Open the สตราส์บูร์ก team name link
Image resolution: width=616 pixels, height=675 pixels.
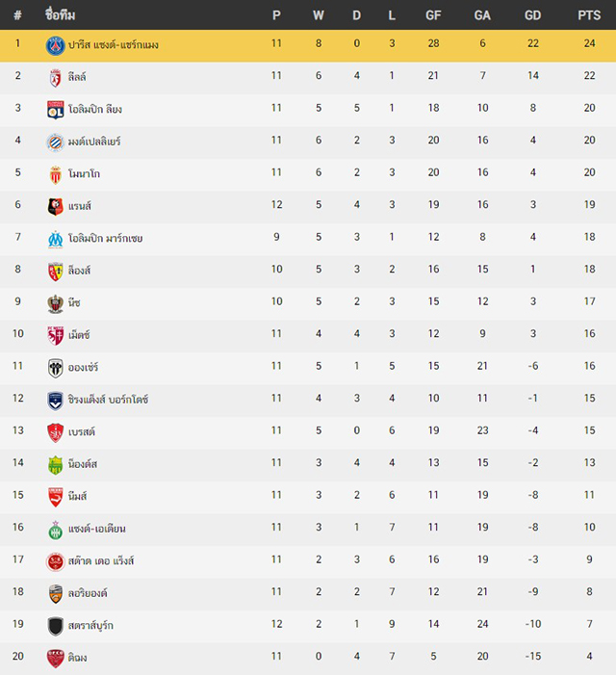coord(90,626)
